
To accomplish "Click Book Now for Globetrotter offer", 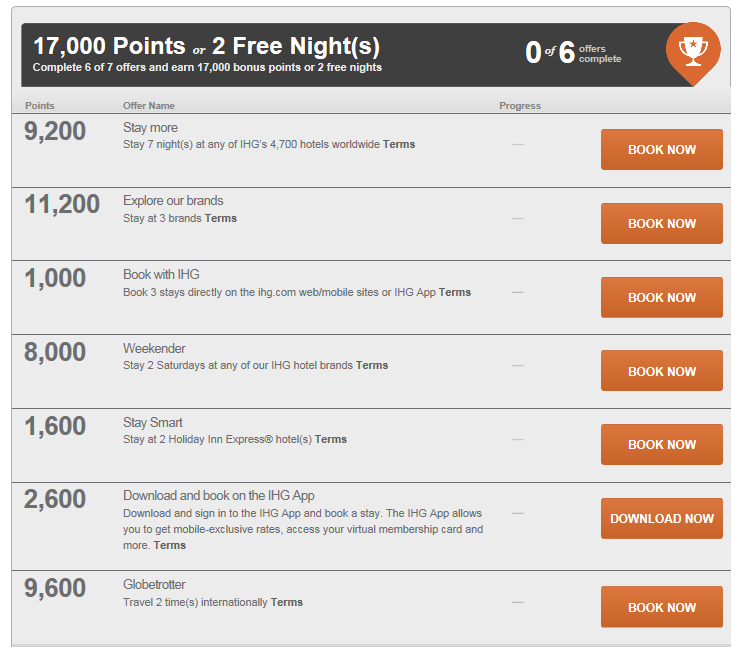I will (662, 607).
